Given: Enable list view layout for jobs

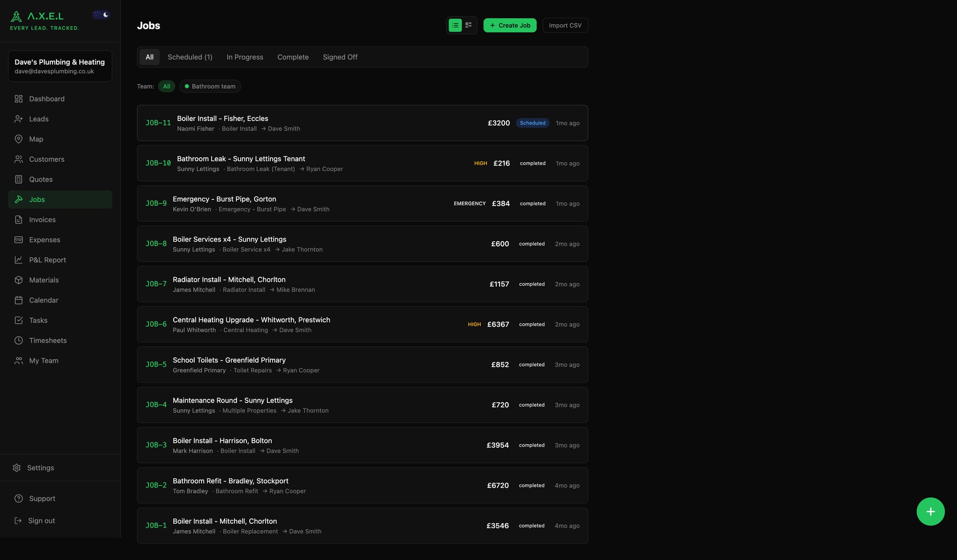Looking at the screenshot, I should coord(455,25).
